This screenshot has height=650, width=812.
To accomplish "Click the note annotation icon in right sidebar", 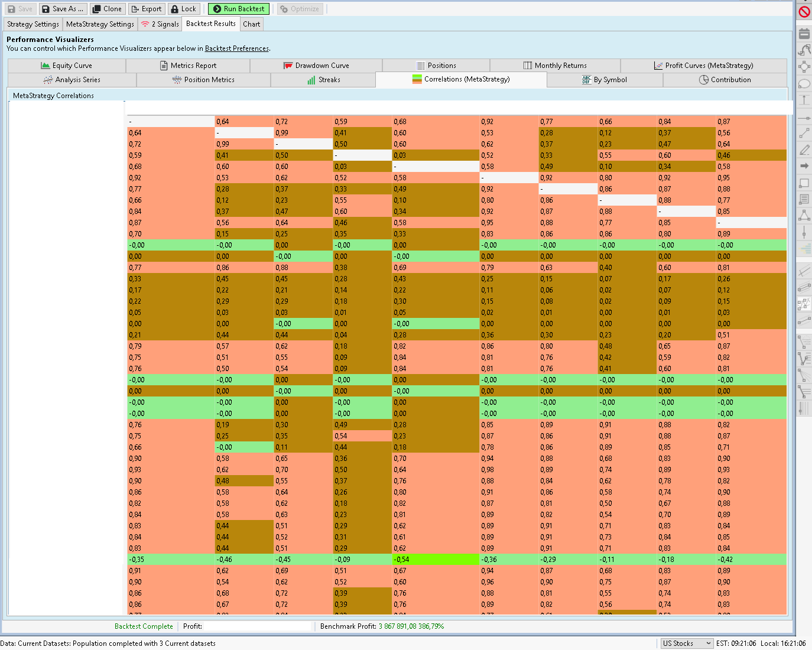I will [804, 199].
